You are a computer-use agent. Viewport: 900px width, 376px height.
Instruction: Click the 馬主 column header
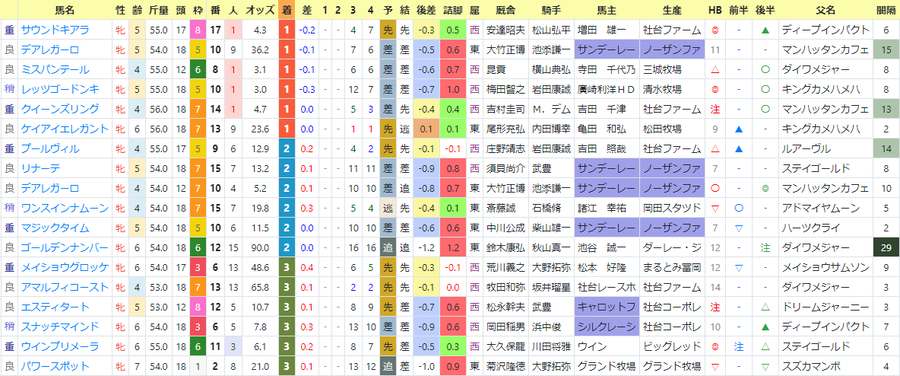pos(607,10)
